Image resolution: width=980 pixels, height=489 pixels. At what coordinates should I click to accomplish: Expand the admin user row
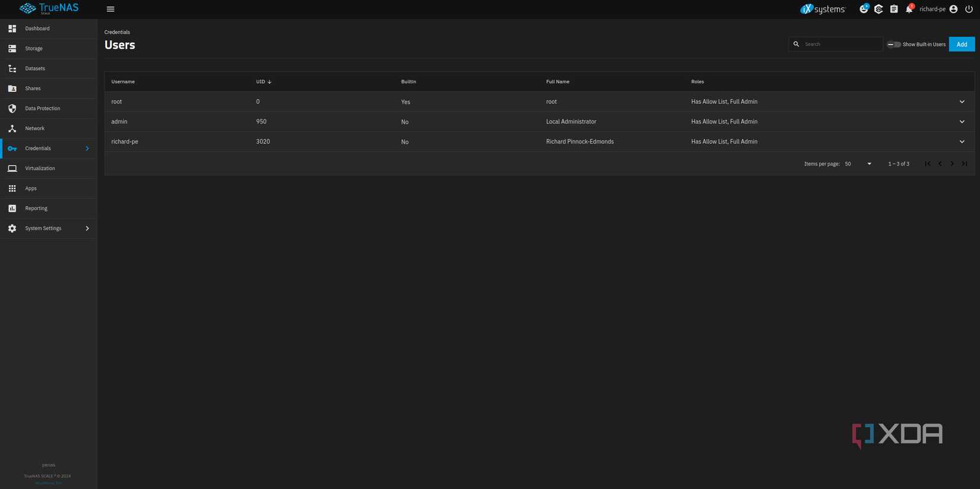962,122
